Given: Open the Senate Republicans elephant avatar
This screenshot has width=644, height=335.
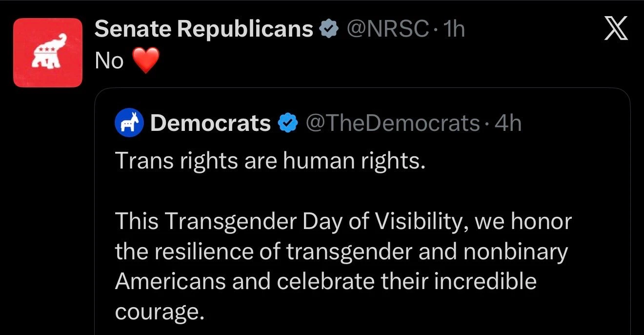Looking at the screenshot, I should coord(48,53).
